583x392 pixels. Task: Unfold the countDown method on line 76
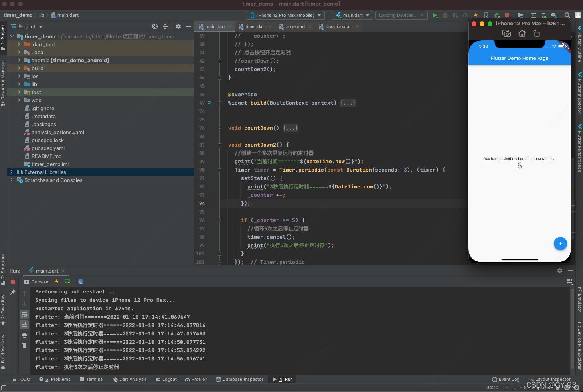(220, 128)
